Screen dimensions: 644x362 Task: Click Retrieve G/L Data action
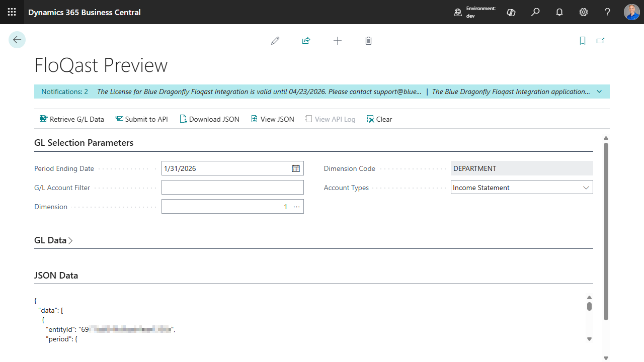[72, 119]
